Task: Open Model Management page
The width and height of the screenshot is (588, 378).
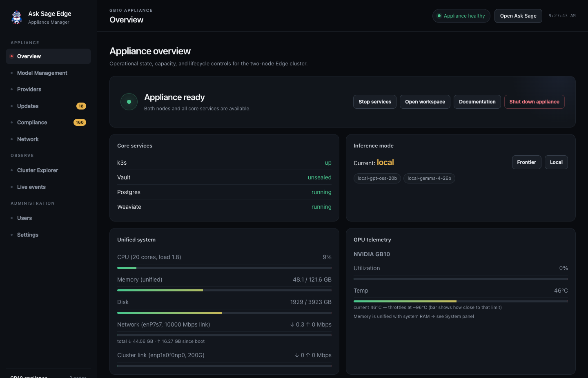Action: point(48,73)
